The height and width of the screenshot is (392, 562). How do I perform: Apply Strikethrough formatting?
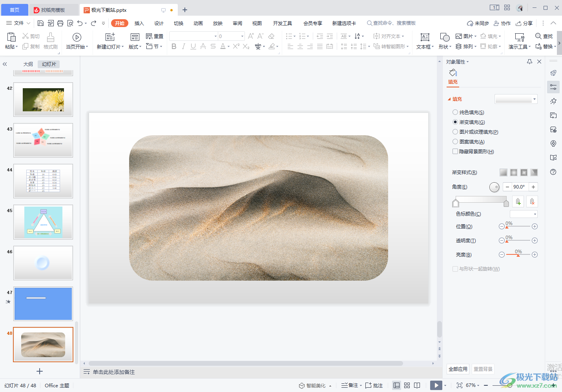tap(213, 46)
